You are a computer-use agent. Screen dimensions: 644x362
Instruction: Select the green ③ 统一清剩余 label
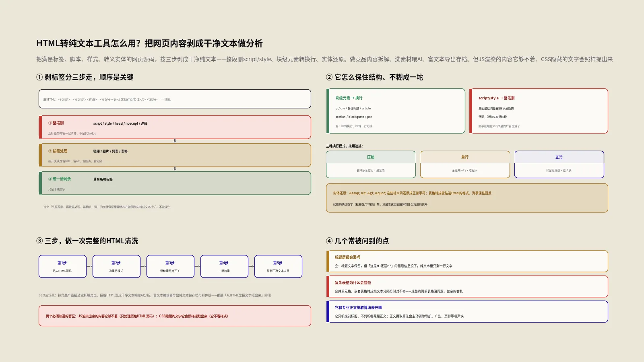[60, 179]
